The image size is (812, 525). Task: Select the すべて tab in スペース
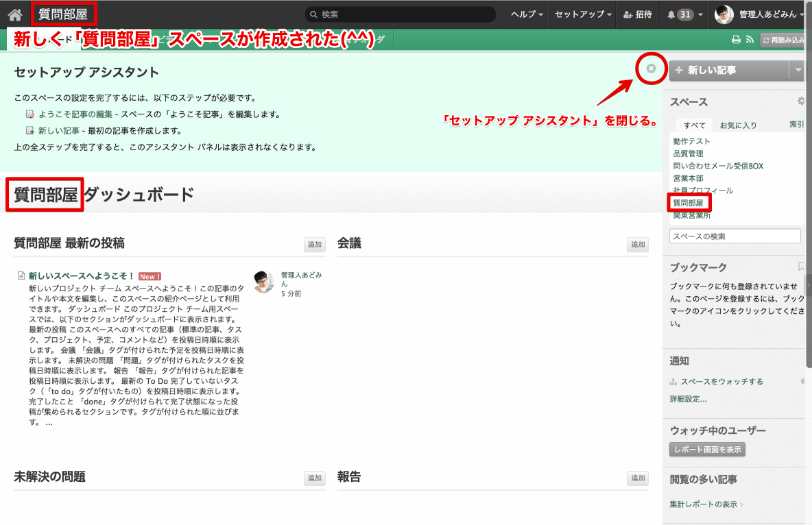(694, 125)
